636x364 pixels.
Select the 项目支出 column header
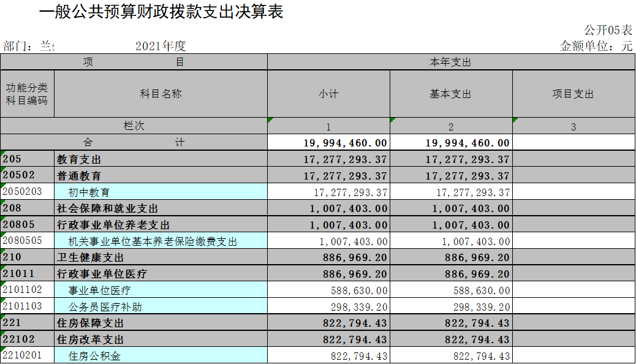coord(573,94)
